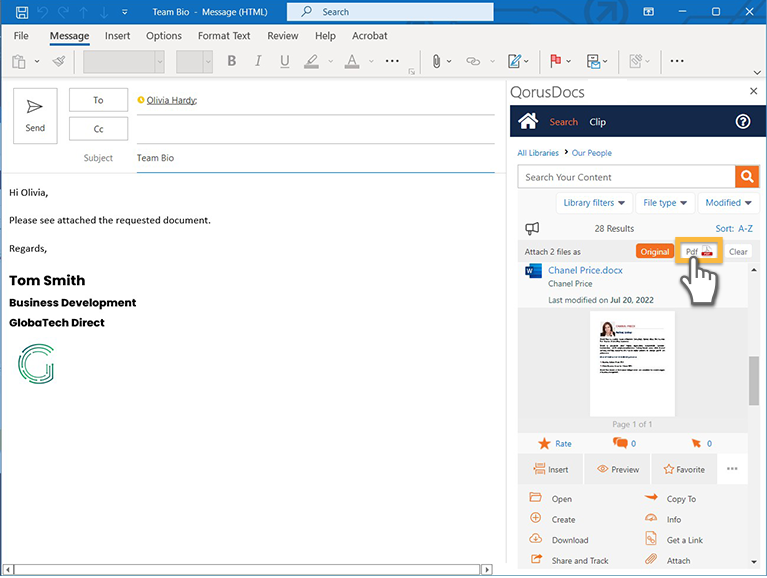
Task: Click the Save icon in title bar
Action: 22,12
